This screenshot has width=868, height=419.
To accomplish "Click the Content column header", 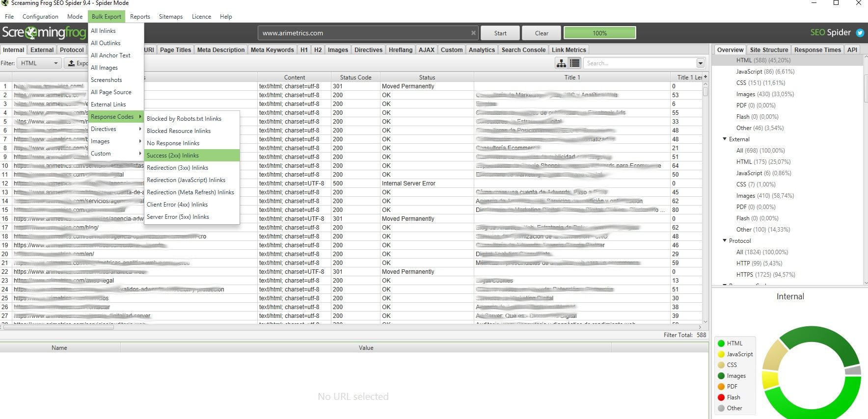I will [x=295, y=77].
